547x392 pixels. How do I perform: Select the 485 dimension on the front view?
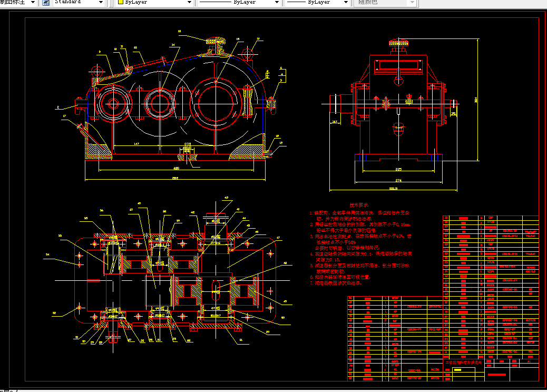pyautogui.click(x=176, y=169)
